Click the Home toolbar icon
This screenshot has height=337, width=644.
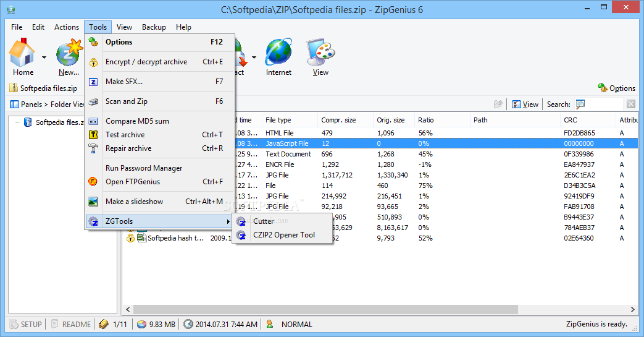pos(22,53)
